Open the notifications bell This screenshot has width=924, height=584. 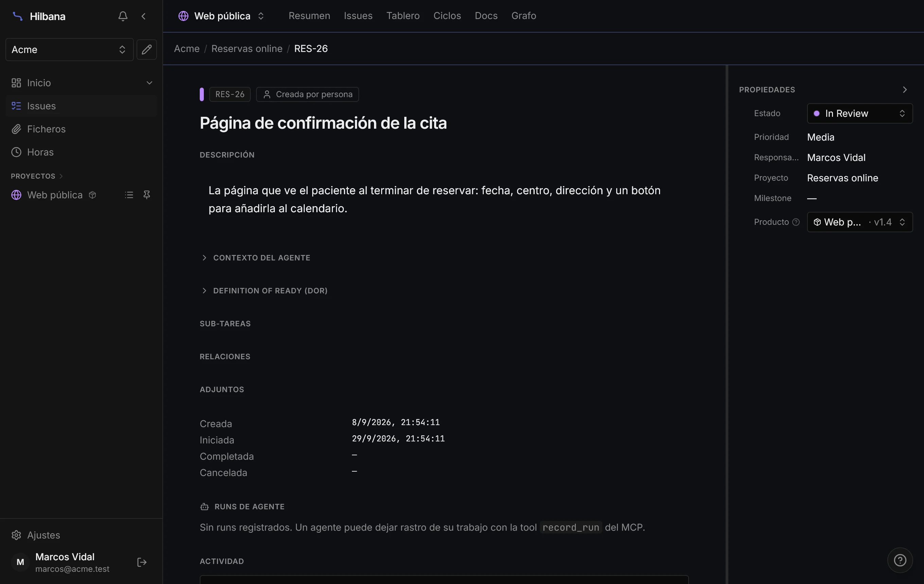123,16
